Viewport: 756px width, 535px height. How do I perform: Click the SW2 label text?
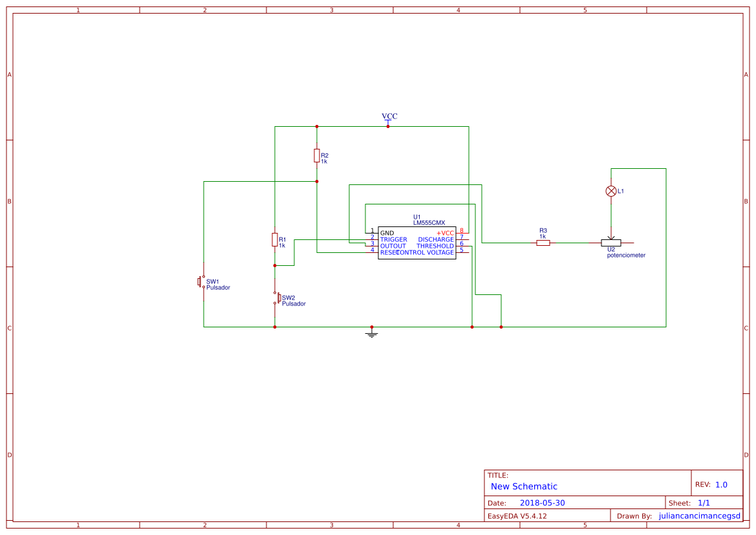(288, 298)
